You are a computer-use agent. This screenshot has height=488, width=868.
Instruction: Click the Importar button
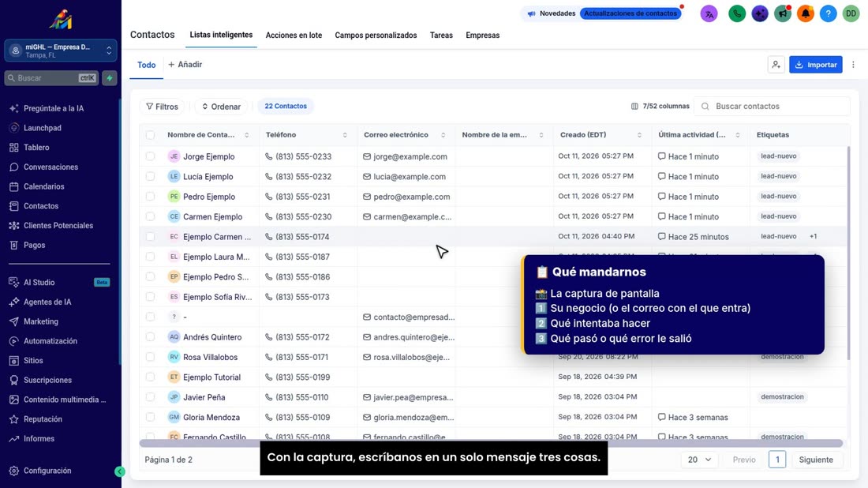pyautogui.click(x=815, y=65)
